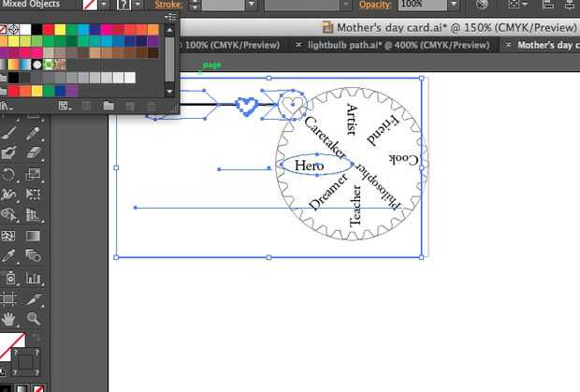Expand the Opacity percentage dropdown
Screen dimensions: 580x392
(x=454, y=5)
